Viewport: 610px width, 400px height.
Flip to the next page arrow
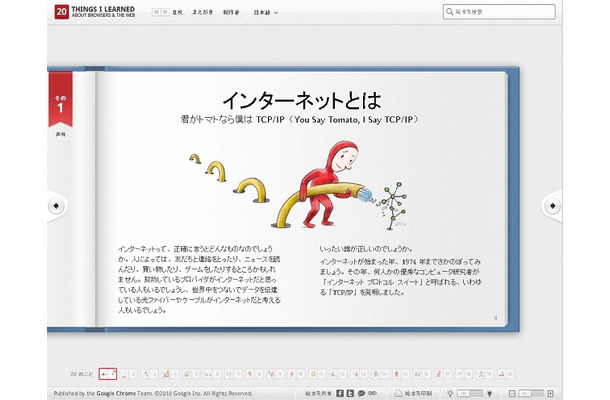click(x=552, y=205)
